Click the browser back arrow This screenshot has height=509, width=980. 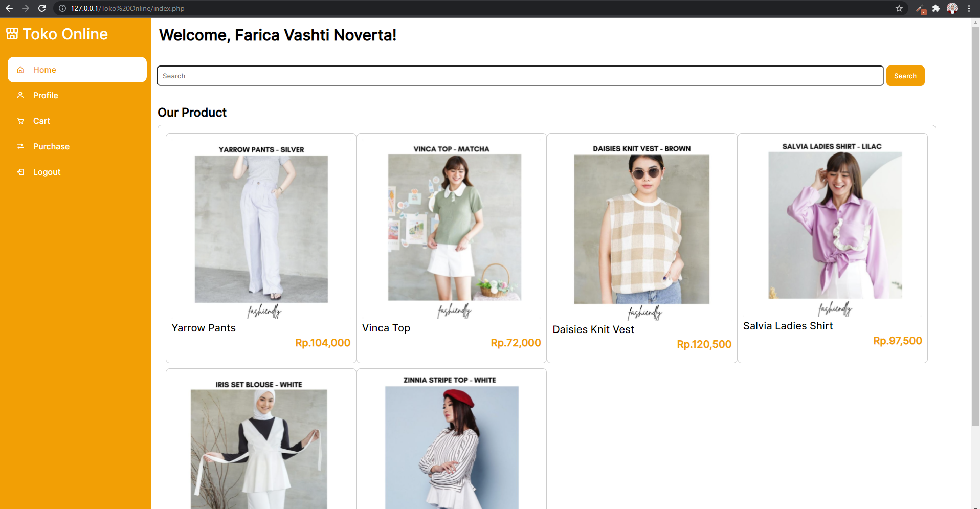(x=10, y=8)
